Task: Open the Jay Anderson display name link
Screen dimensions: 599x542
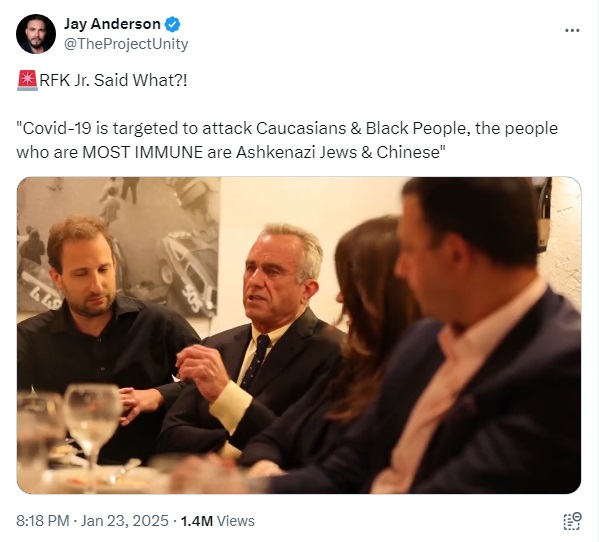Action: click(112, 24)
